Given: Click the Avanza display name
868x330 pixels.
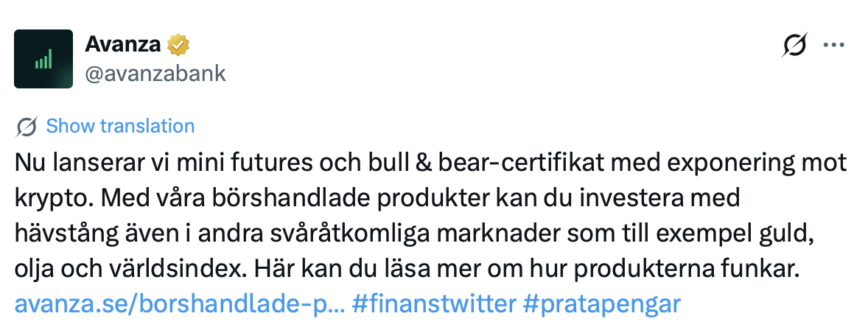Looking at the screenshot, I should [123, 45].
